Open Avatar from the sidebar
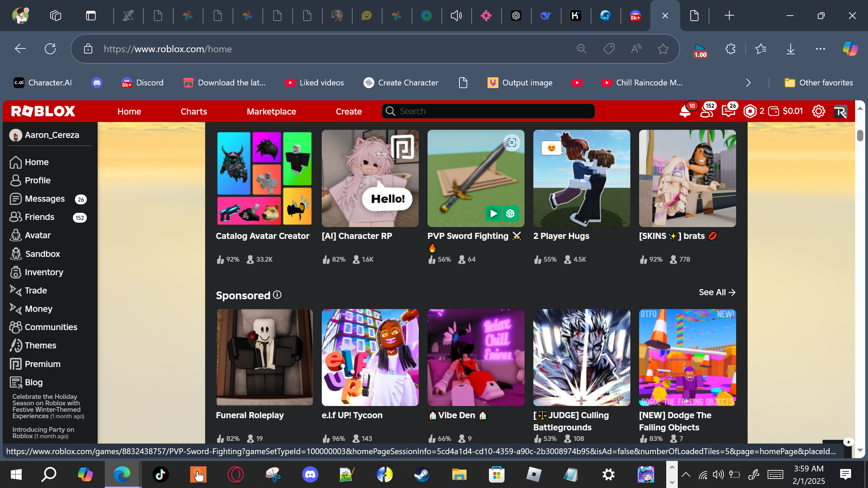The height and width of the screenshot is (488, 868). tap(37, 235)
